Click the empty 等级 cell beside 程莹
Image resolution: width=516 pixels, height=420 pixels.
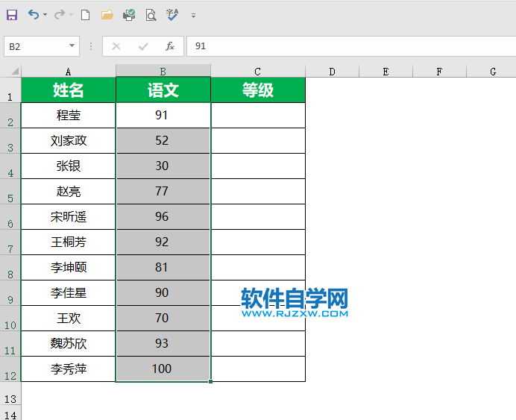click(x=258, y=115)
